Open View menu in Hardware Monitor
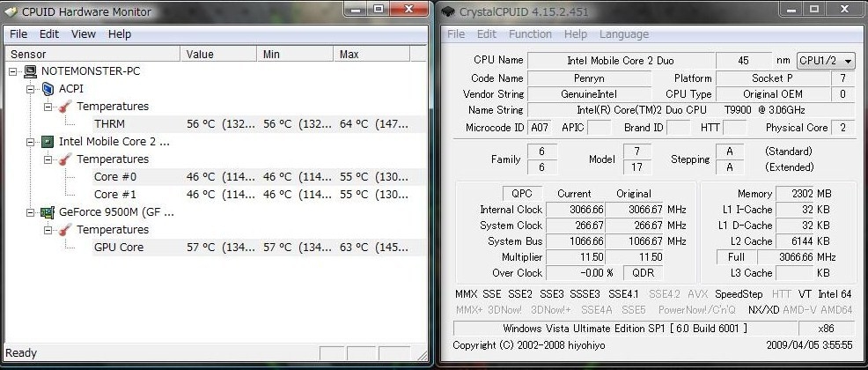The image size is (868, 370). click(83, 33)
